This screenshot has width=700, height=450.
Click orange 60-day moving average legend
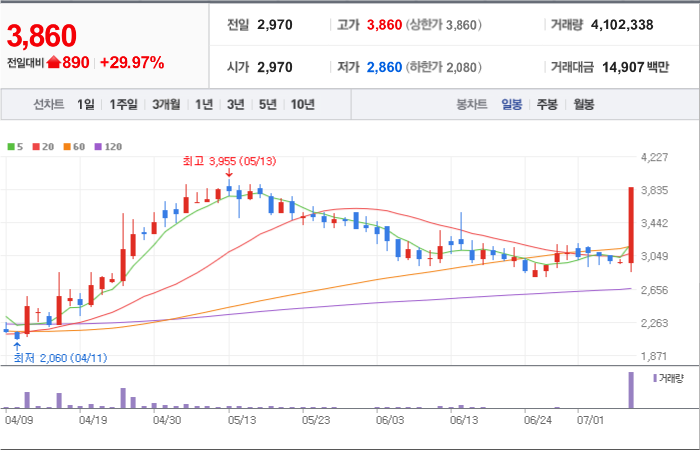(x=74, y=147)
